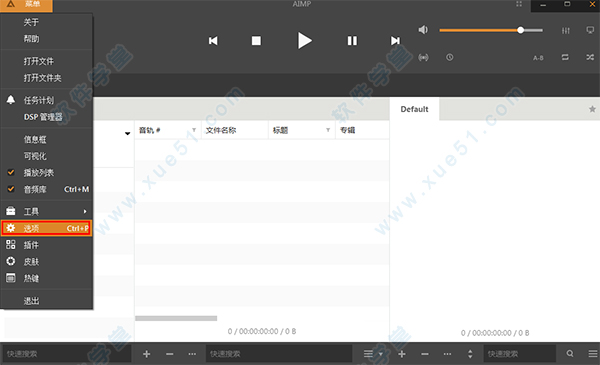600x365 pixels.
Task: Start playback with the Play button
Action: click(x=305, y=41)
